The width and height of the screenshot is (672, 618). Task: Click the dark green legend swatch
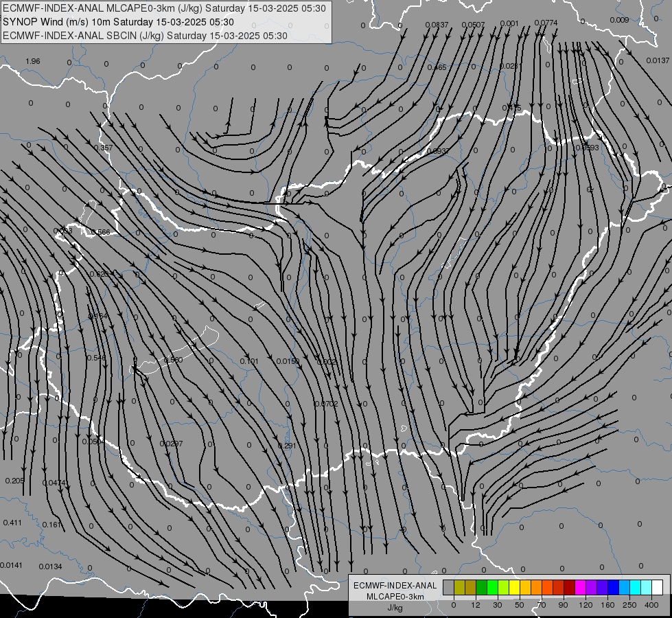point(481,587)
